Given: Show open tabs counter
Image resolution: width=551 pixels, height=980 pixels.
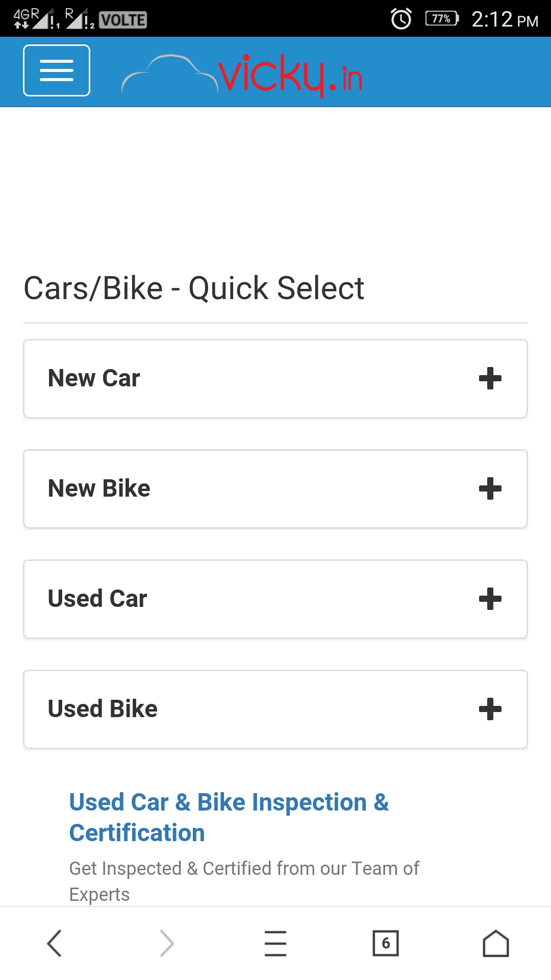Looking at the screenshot, I should (x=386, y=943).
